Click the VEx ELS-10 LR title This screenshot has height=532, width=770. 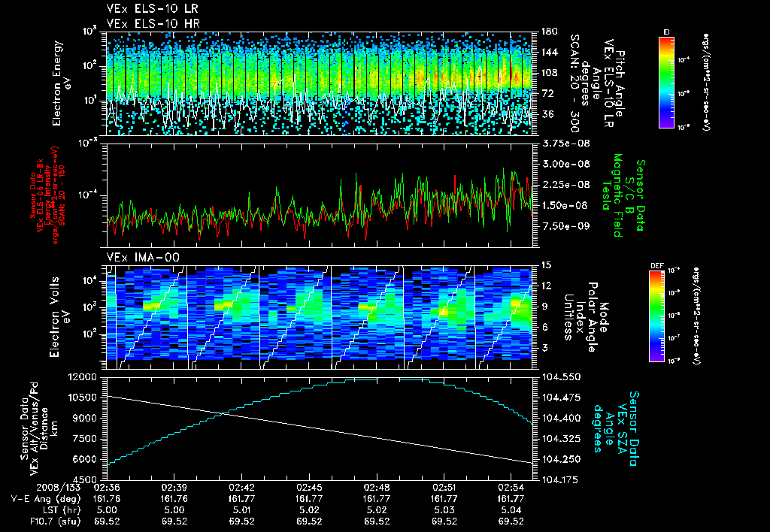(153, 9)
